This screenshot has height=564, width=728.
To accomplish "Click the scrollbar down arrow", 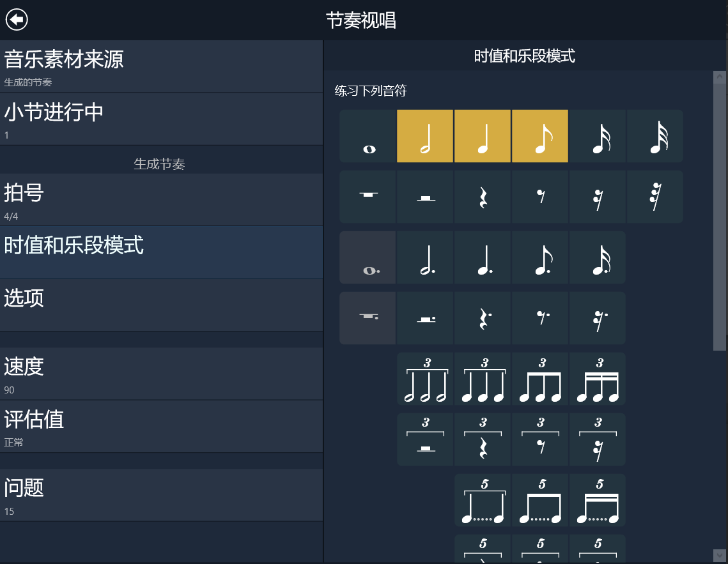I will (720, 556).
